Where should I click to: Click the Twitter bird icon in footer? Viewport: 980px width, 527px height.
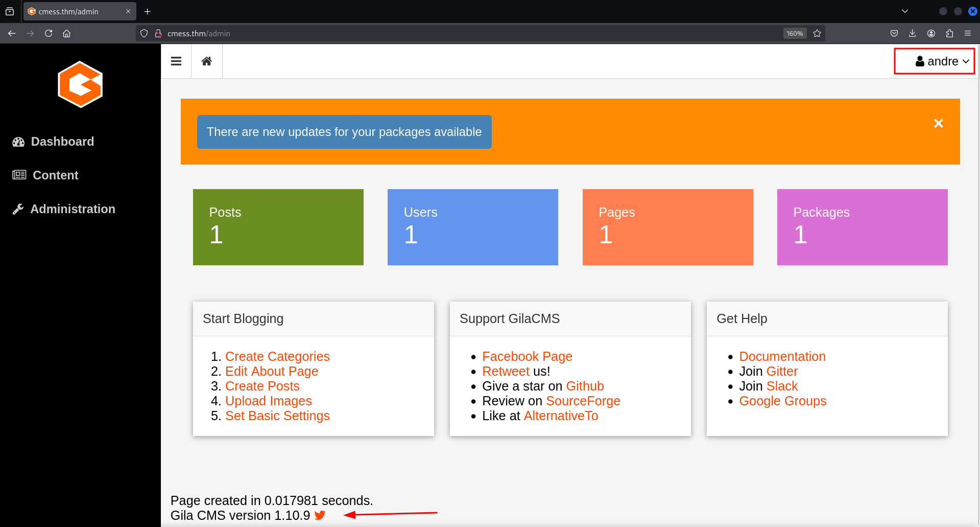[320, 515]
